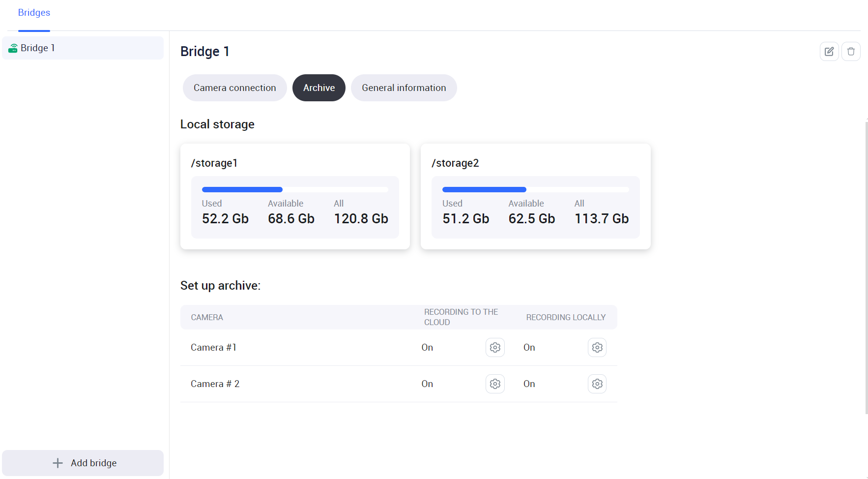Click the edit Bridge 1 pencil icon
This screenshot has width=868, height=479.
click(829, 52)
